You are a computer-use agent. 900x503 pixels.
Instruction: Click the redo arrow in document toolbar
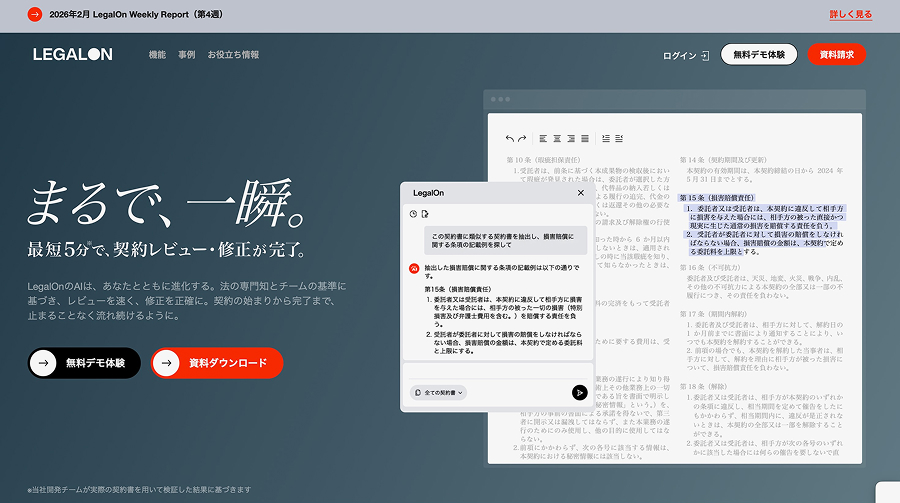522,138
